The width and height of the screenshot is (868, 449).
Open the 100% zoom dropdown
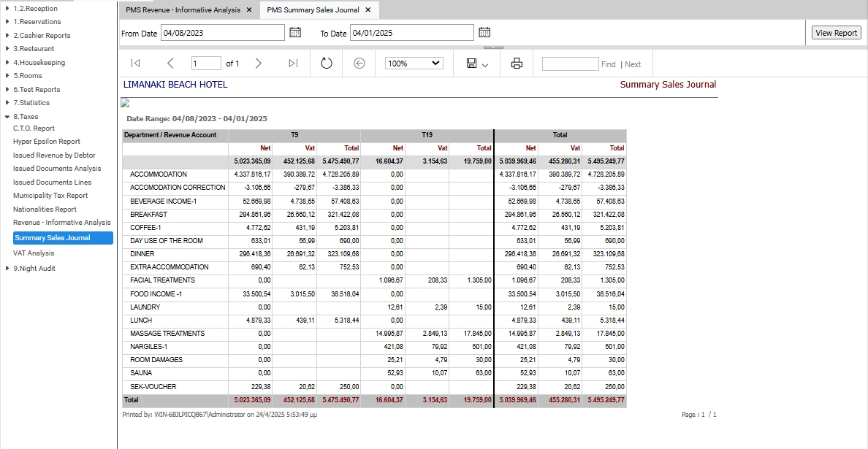pos(414,64)
